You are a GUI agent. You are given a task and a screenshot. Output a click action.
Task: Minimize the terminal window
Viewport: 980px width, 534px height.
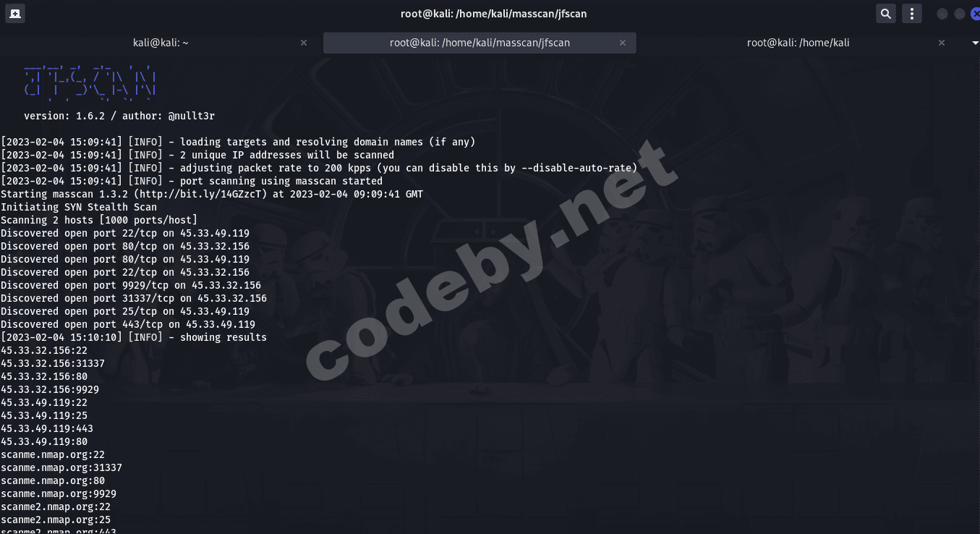tap(942, 14)
